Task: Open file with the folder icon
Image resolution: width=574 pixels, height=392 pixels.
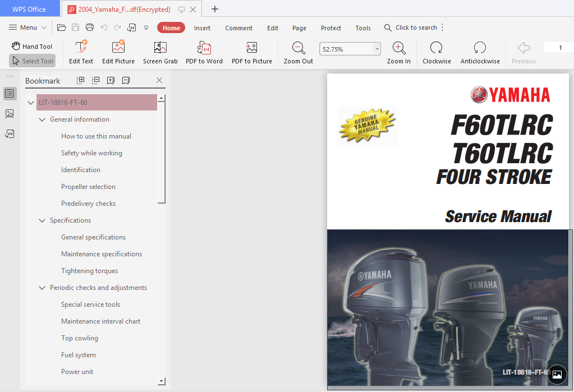Action: (62, 27)
